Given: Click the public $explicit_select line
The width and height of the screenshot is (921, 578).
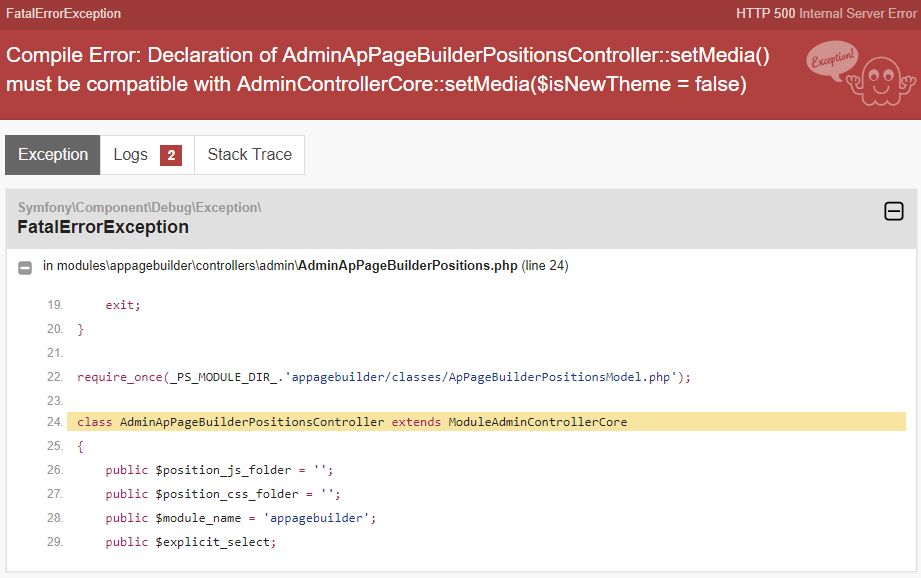Looking at the screenshot, I should [x=190, y=542].
